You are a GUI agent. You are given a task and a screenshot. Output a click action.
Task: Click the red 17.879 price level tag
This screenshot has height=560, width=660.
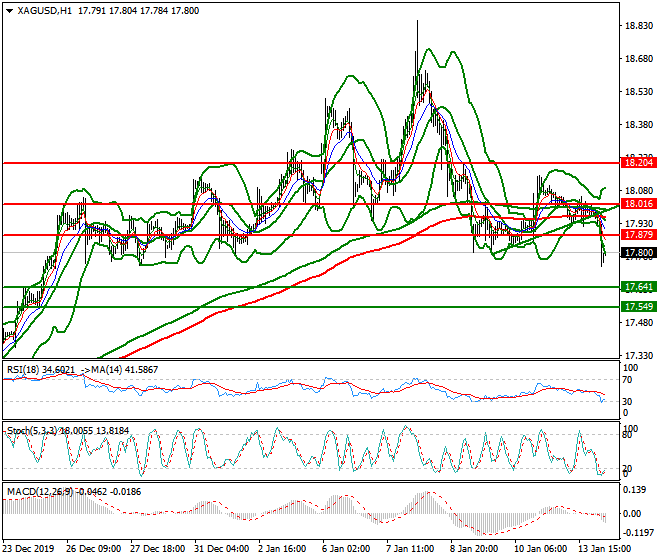(x=638, y=235)
